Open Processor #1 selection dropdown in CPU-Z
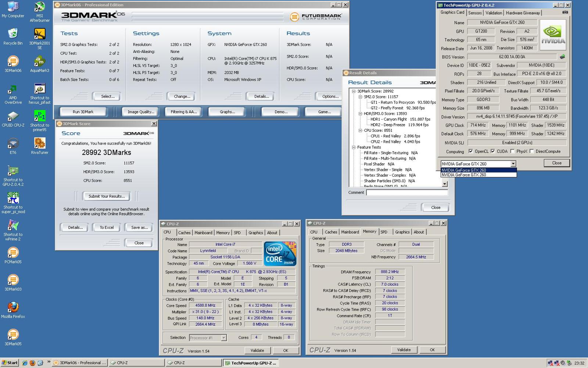This screenshot has width=588, height=368. [x=223, y=337]
